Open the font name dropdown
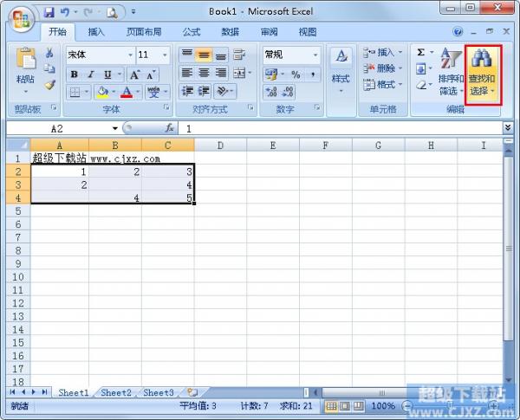 tap(130, 55)
